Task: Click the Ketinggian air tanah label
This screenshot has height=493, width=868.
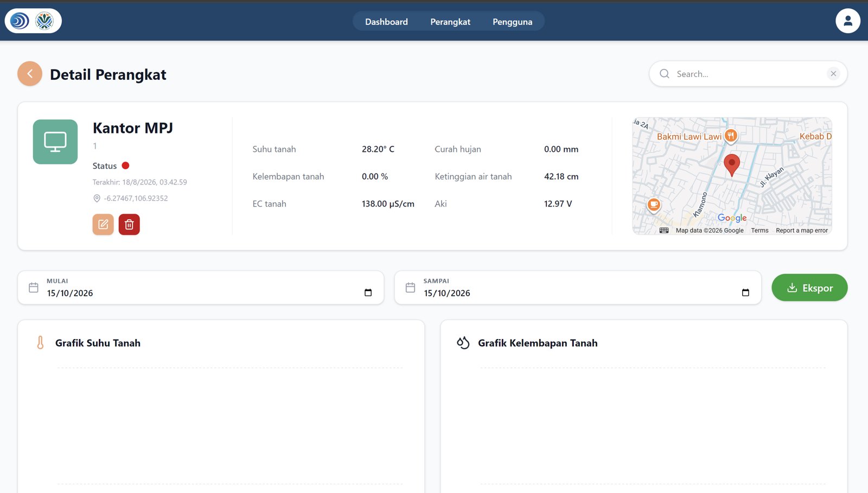Action: point(473,176)
